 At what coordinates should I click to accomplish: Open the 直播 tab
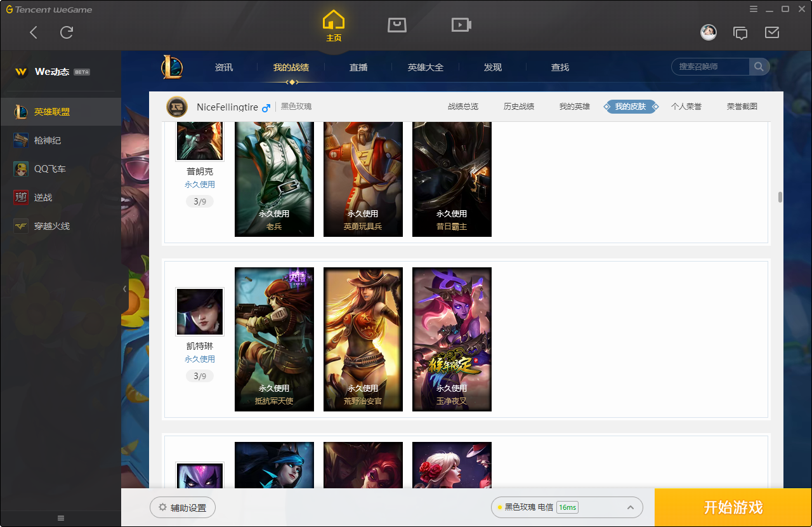358,67
